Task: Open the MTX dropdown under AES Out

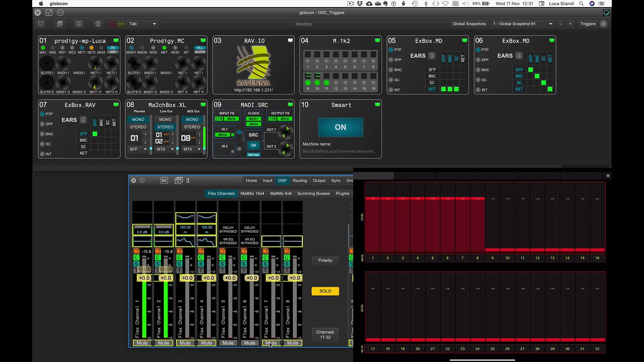Action: [x=192, y=149]
